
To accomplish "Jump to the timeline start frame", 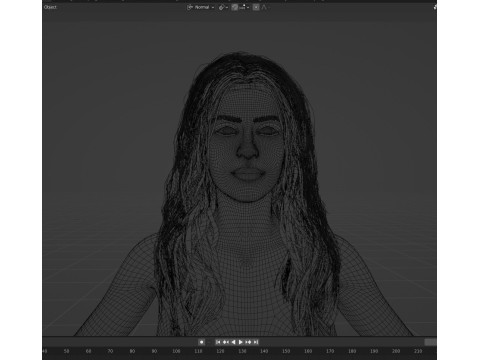I will [x=218, y=342].
